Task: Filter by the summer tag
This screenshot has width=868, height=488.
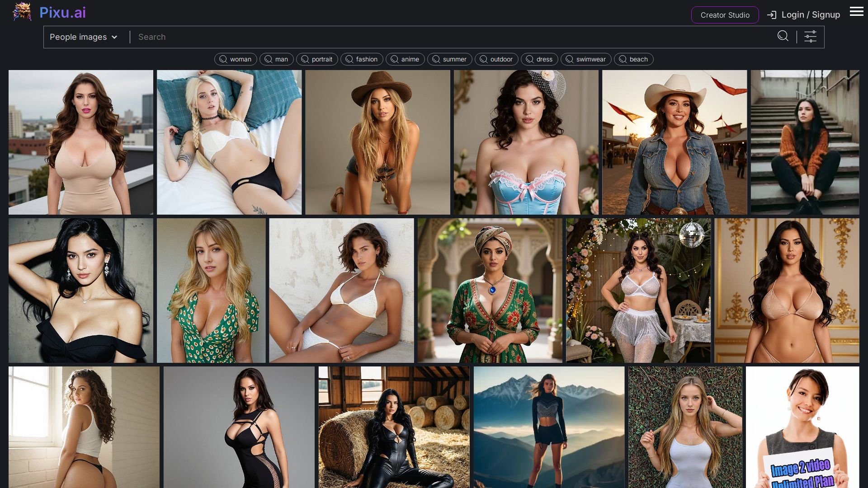Action: (x=449, y=59)
